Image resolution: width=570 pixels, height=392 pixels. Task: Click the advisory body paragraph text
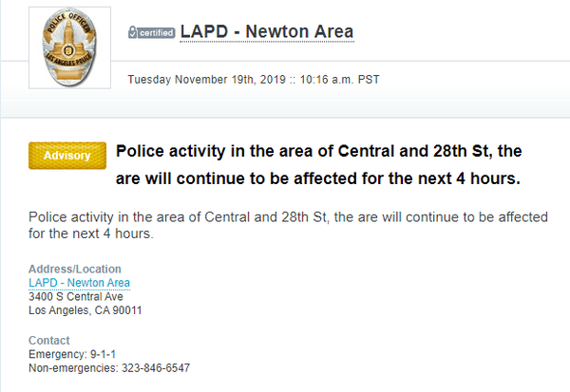click(x=288, y=225)
